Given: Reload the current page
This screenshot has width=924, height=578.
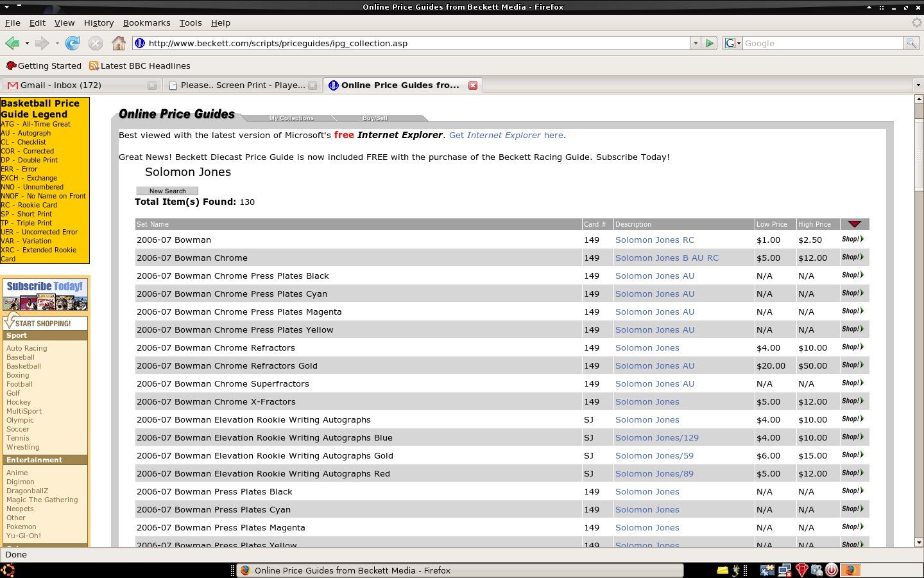Looking at the screenshot, I should (73, 43).
